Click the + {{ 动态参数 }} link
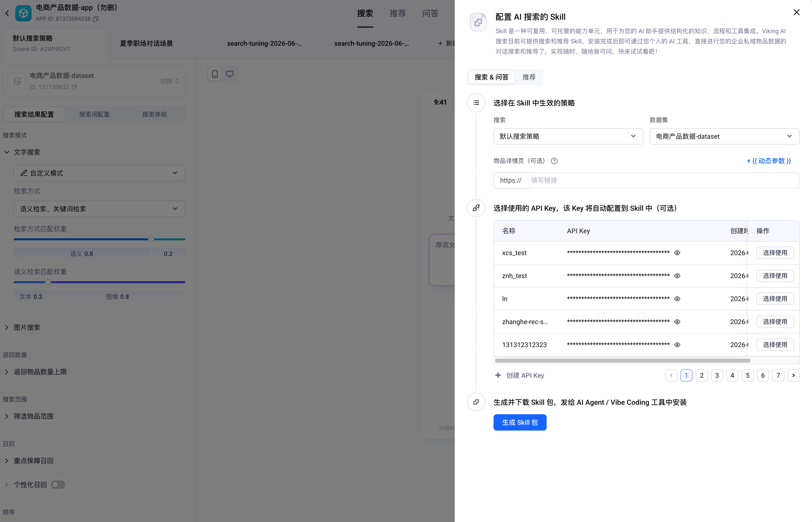Viewport: 812px width, 522px height. click(x=769, y=161)
